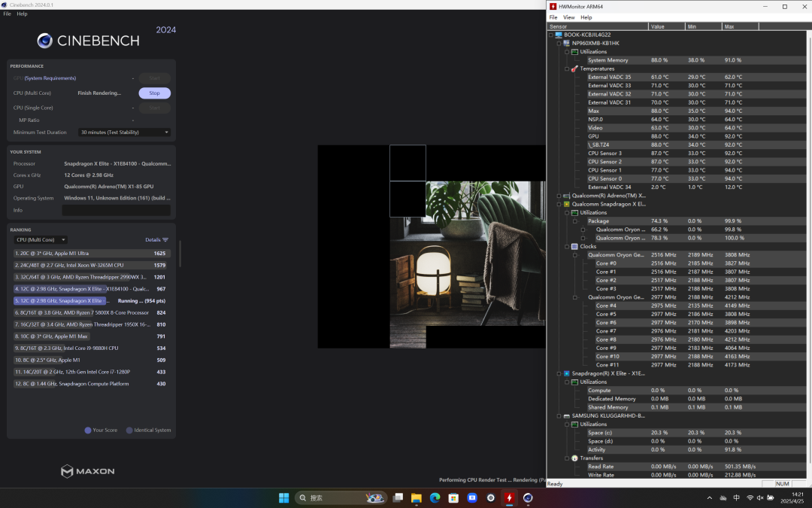Screen dimensions: 812x508
Task: Collapse the BOOK-KCBJIL4G22 tree node
Action: pyautogui.click(x=551, y=35)
